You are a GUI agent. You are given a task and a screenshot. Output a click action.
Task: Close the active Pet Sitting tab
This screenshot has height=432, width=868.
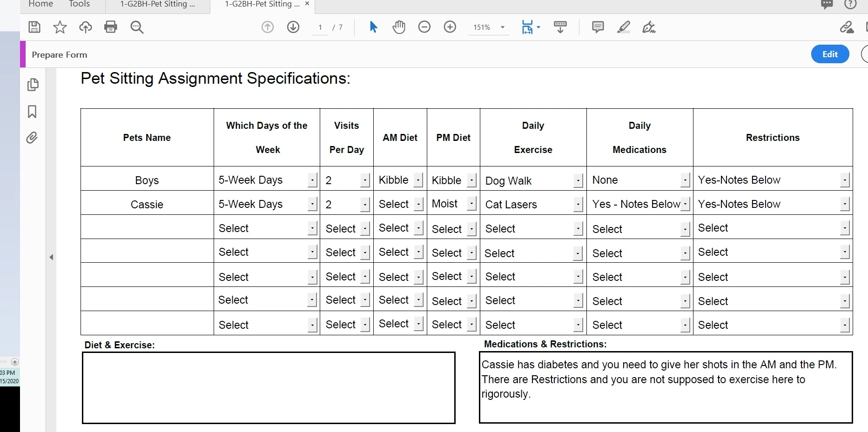(307, 4)
